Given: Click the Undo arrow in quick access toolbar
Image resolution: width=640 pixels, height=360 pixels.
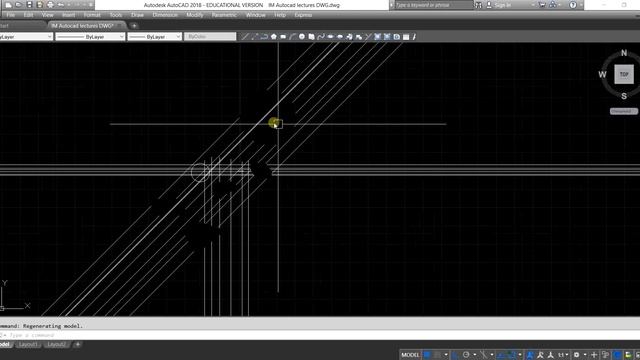Looking at the screenshot, I should point(61,5).
